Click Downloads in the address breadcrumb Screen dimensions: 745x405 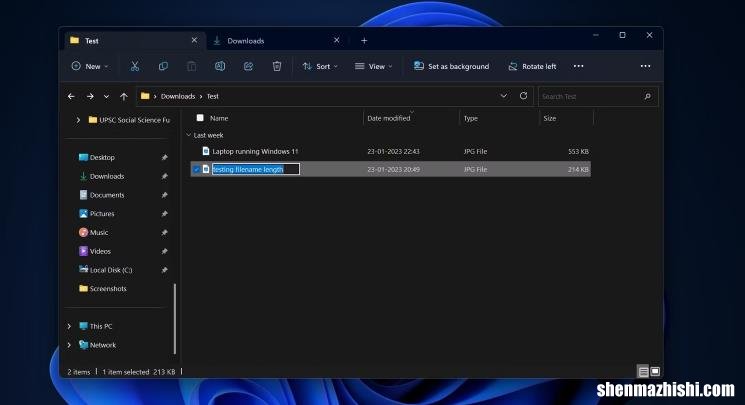point(178,96)
